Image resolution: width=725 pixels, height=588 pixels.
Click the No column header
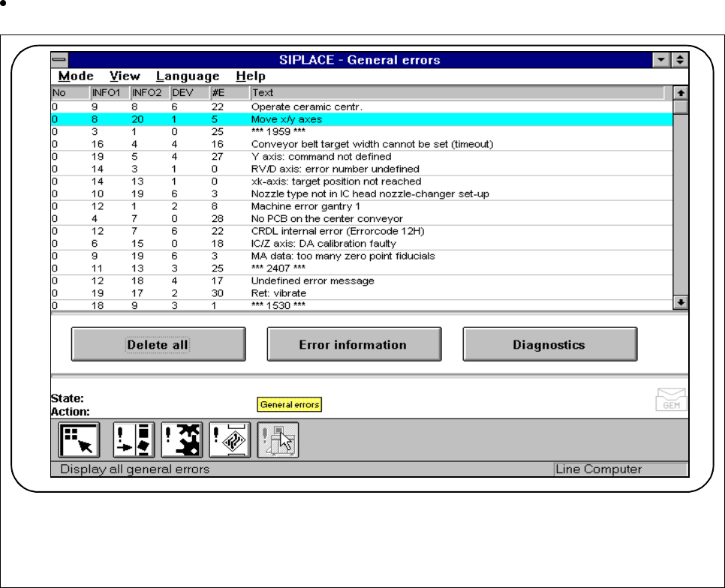click(x=71, y=93)
